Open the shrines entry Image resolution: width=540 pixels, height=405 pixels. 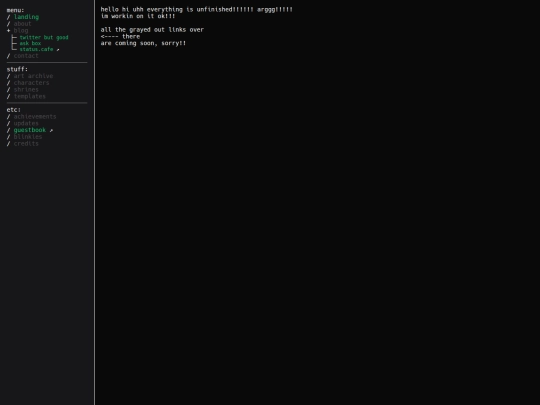point(26,90)
